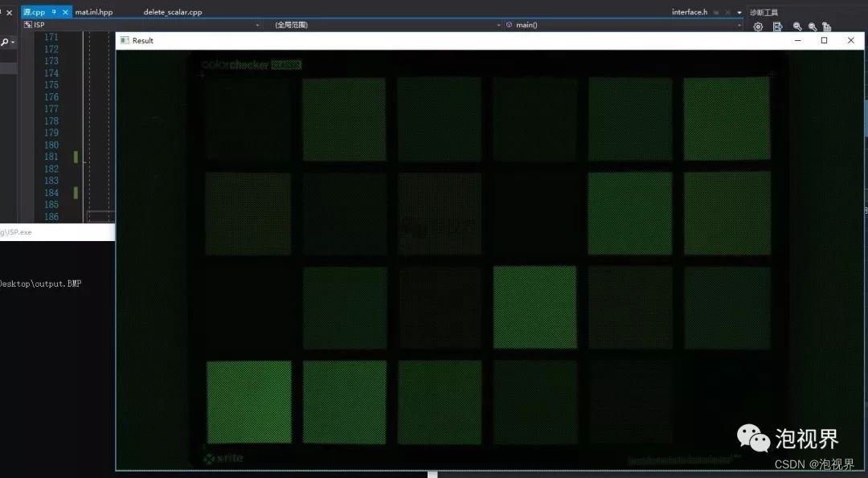This screenshot has height=478, width=868.
Task: Click line number 181 in the editor
Action: tap(51, 157)
